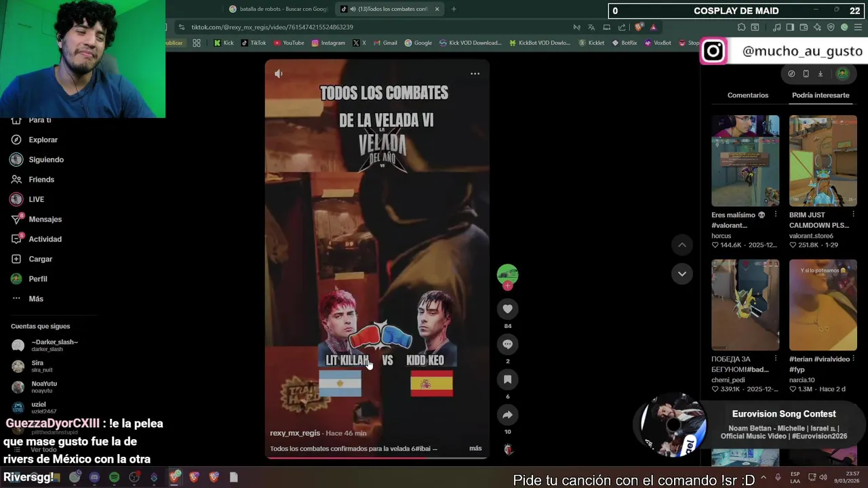Like the video with the heart icon
Screen dimensions: 868x488
[507, 309]
